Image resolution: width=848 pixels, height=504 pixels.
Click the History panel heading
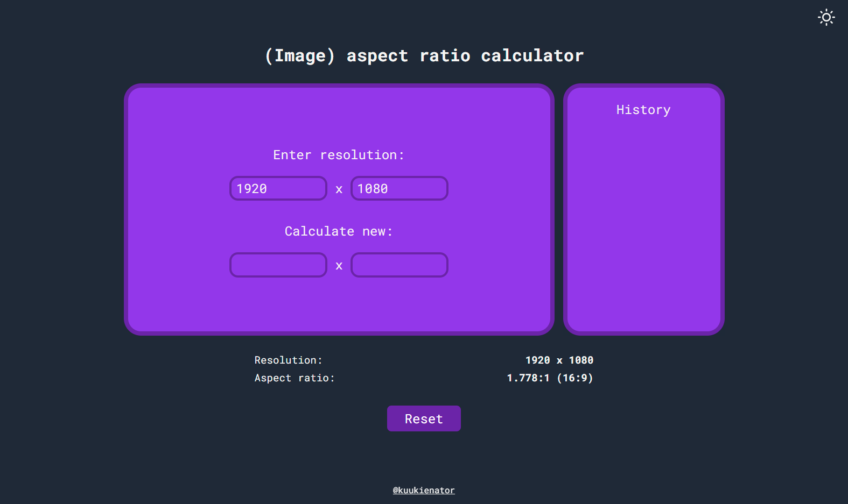click(643, 110)
